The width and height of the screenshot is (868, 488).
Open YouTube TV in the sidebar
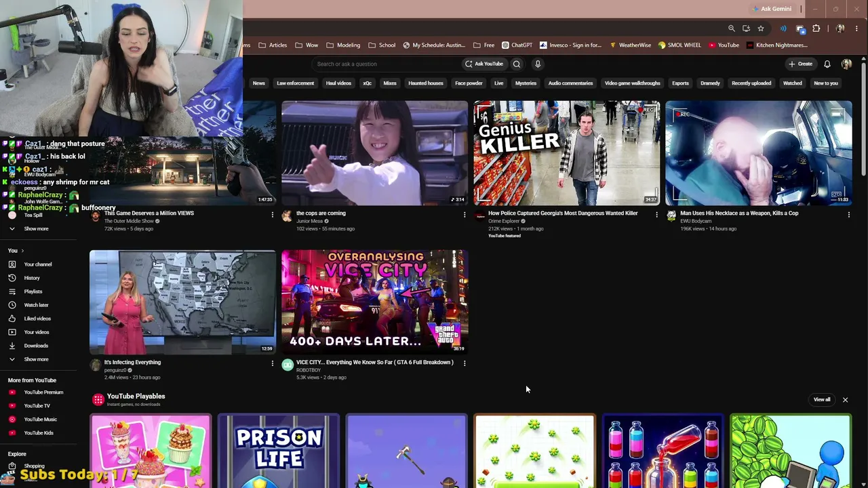pyautogui.click(x=37, y=406)
